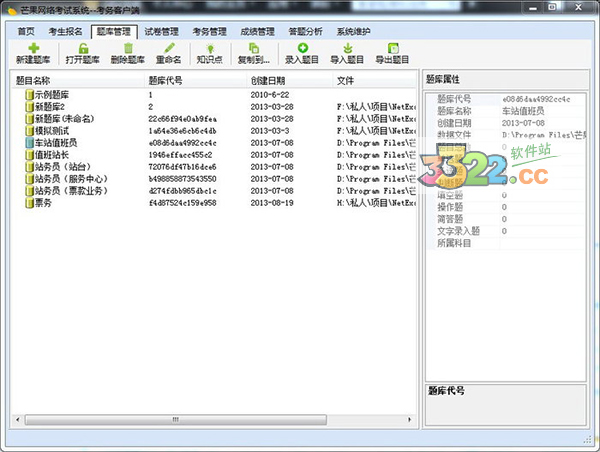Switch to 成绩管理 tab
Image resolution: width=600 pixels, height=452 pixels.
pyautogui.click(x=258, y=31)
